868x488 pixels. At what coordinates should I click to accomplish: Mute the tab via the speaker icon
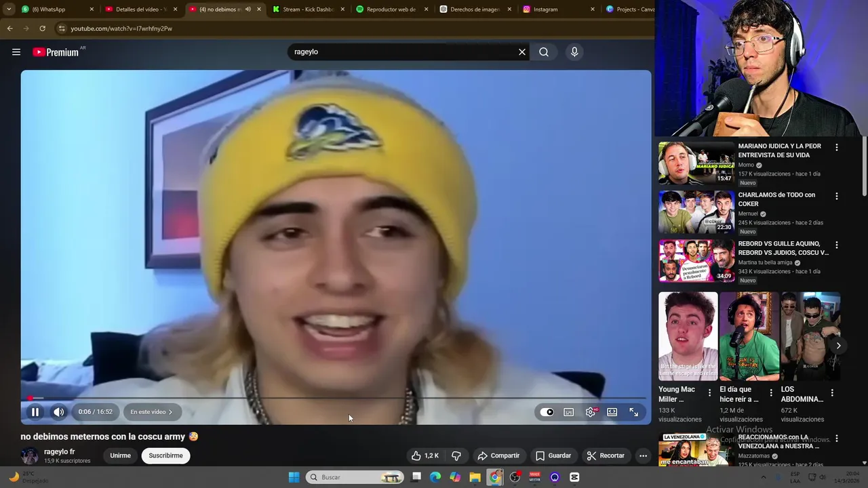pos(248,9)
